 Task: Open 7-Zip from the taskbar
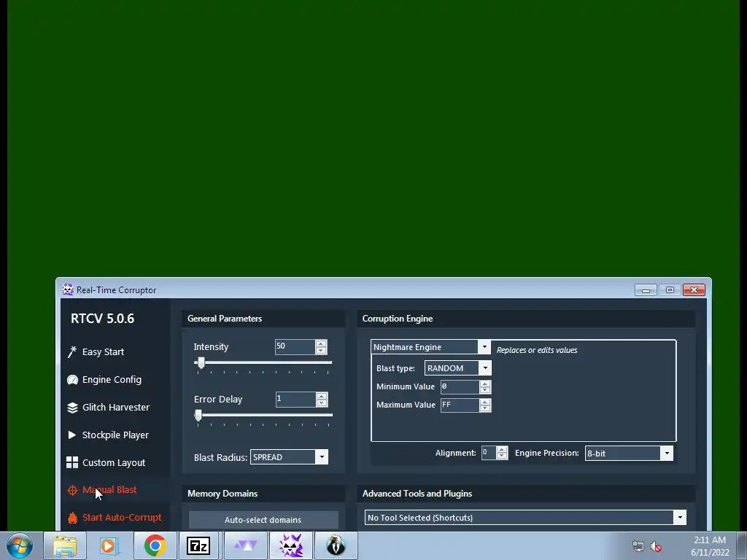point(198,545)
